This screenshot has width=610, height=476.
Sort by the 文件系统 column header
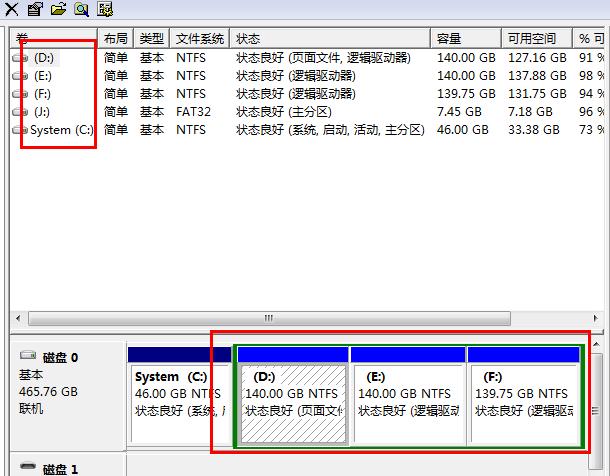click(x=200, y=38)
